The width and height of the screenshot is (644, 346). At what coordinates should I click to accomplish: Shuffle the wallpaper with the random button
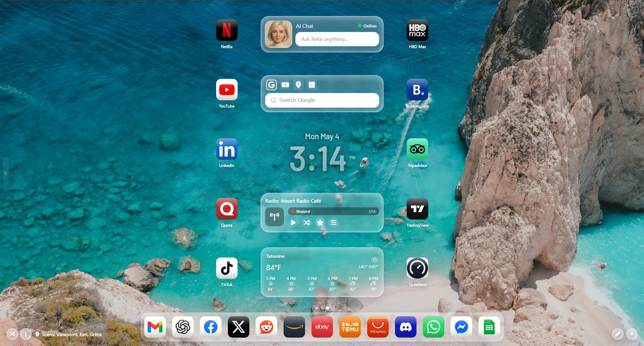pyautogui.click(x=12, y=334)
